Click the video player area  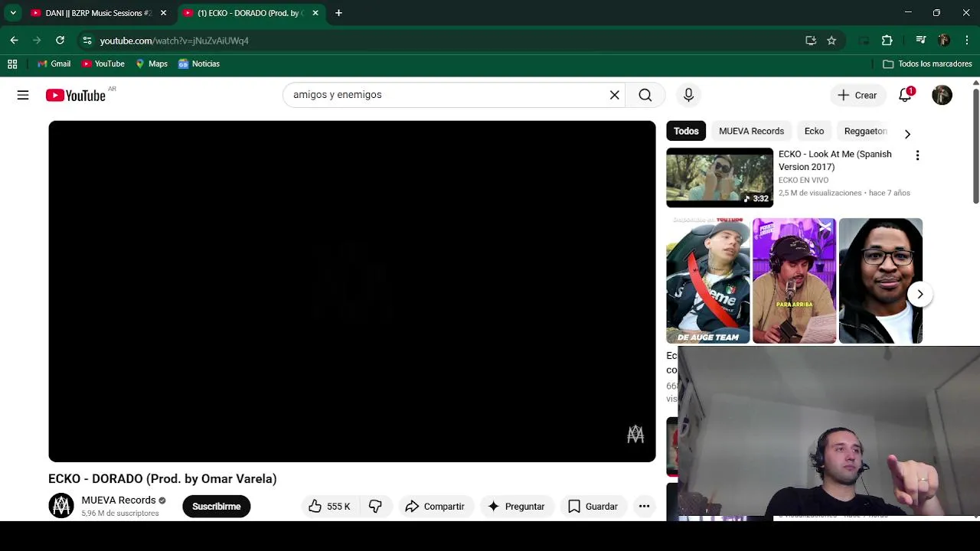coord(352,292)
